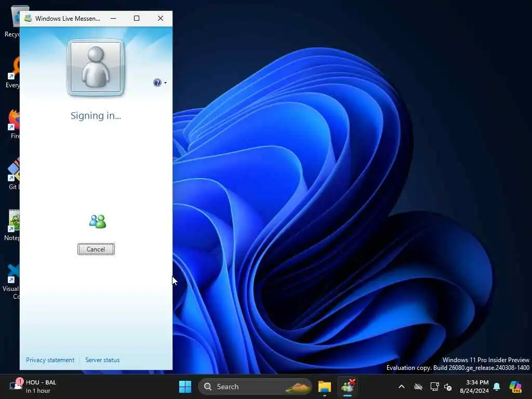Click the Messenger buddies sign-in animation icon

click(x=98, y=221)
